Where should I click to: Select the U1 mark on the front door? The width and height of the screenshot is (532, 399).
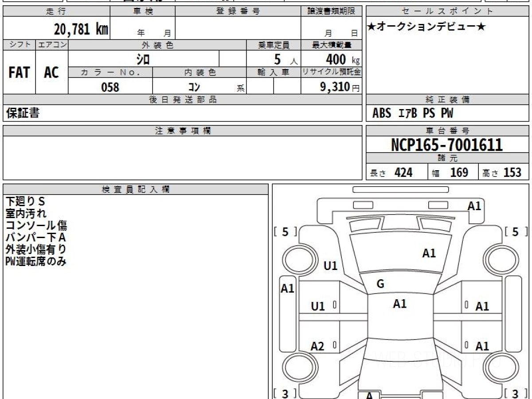click(318, 306)
